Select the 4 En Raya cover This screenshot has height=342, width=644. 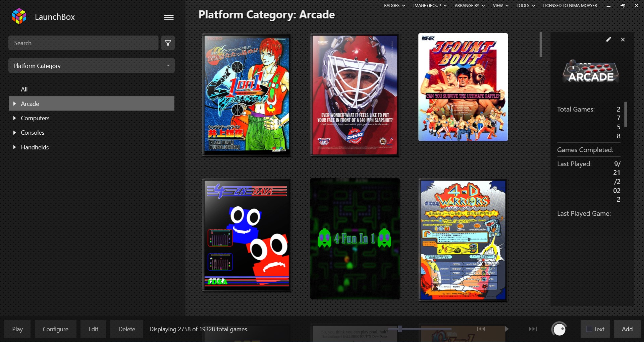point(247,235)
